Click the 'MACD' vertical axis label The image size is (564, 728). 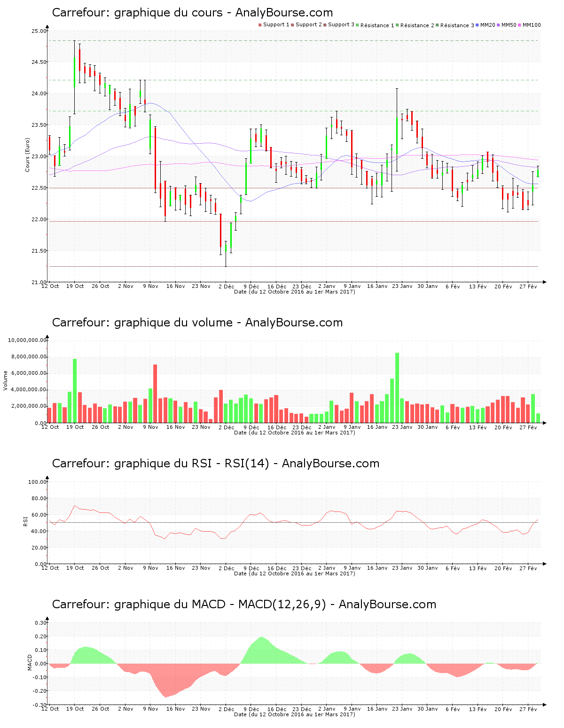pos(30,662)
